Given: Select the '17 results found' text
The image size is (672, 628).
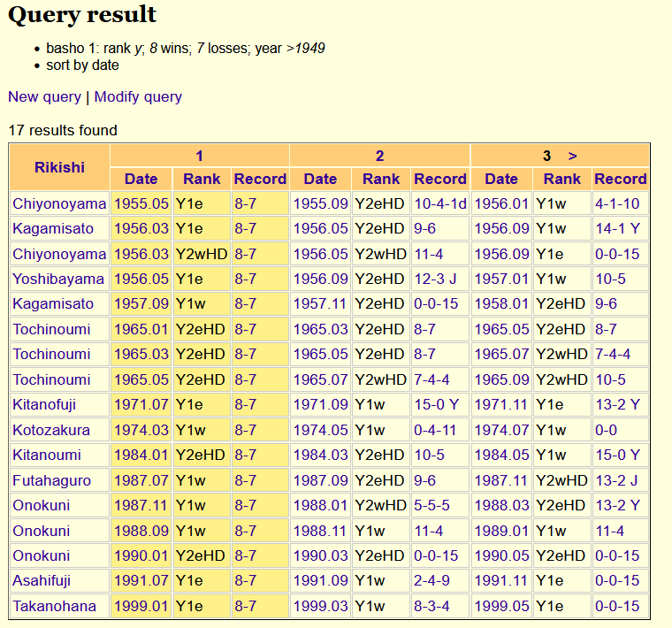Looking at the screenshot, I should (63, 130).
